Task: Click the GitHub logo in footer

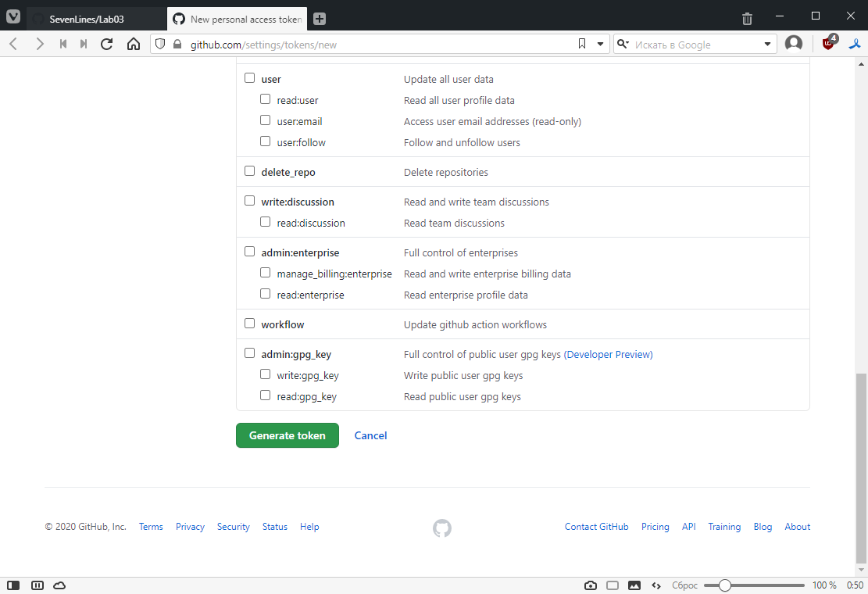Action: [x=441, y=528]
